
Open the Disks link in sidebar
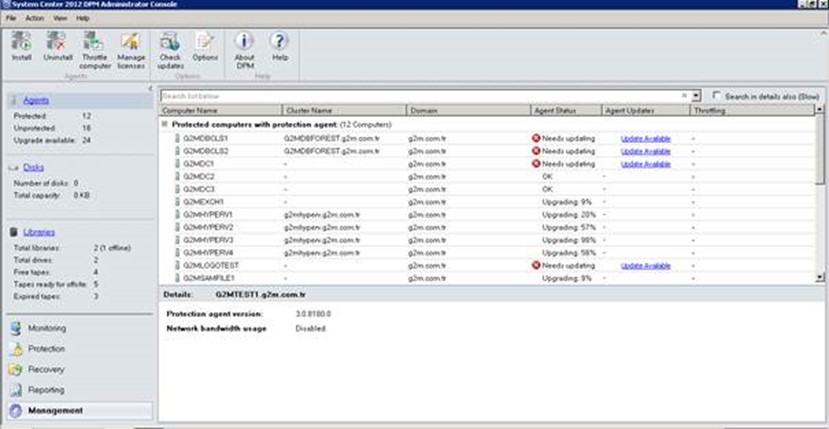click(33, 167)
